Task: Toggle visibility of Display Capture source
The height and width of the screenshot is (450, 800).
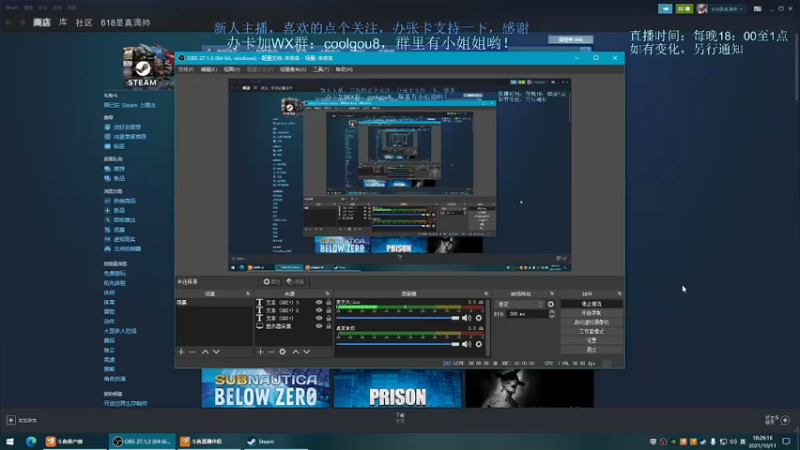Action: [x=319, y=326]
